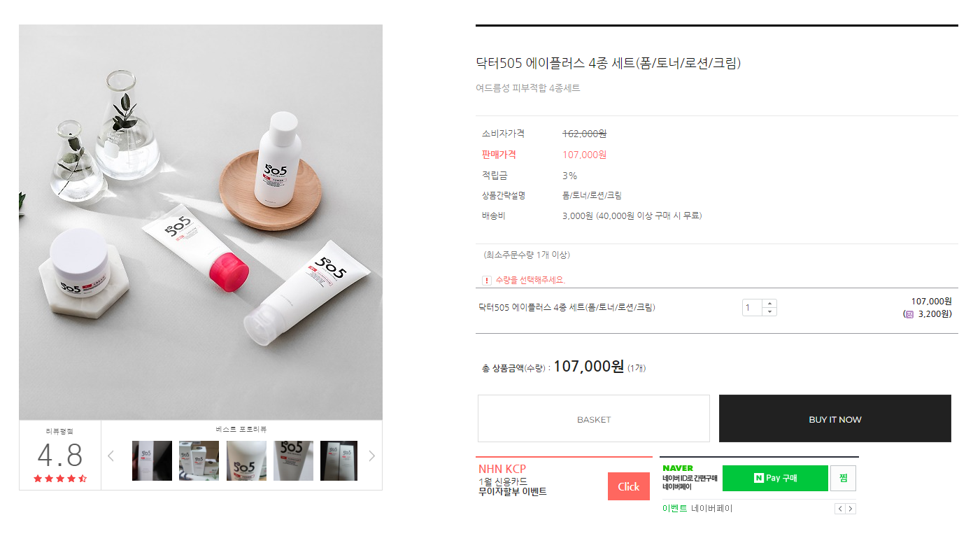Screen dimensions: 980x536
Task: Click the 4.8 review rating stars
Action: tap(60, 479)
